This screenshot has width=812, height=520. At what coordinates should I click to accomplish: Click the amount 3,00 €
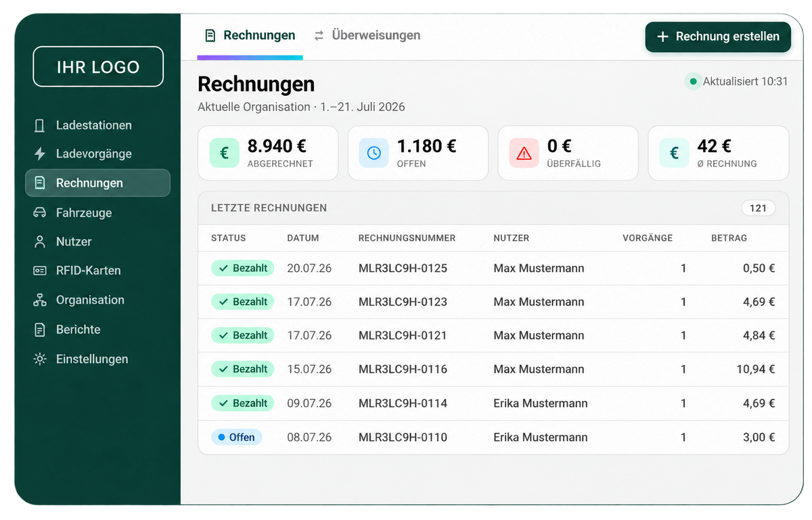pyautogui.click(x=759, y=438)
